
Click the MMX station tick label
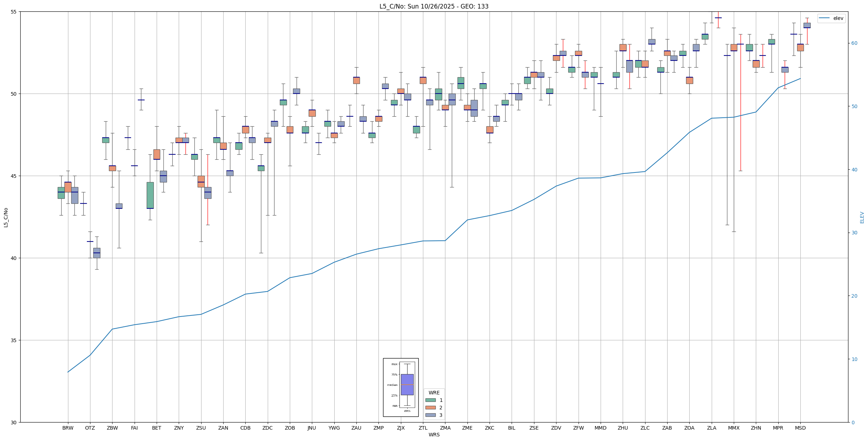click(x=733, y=428)
